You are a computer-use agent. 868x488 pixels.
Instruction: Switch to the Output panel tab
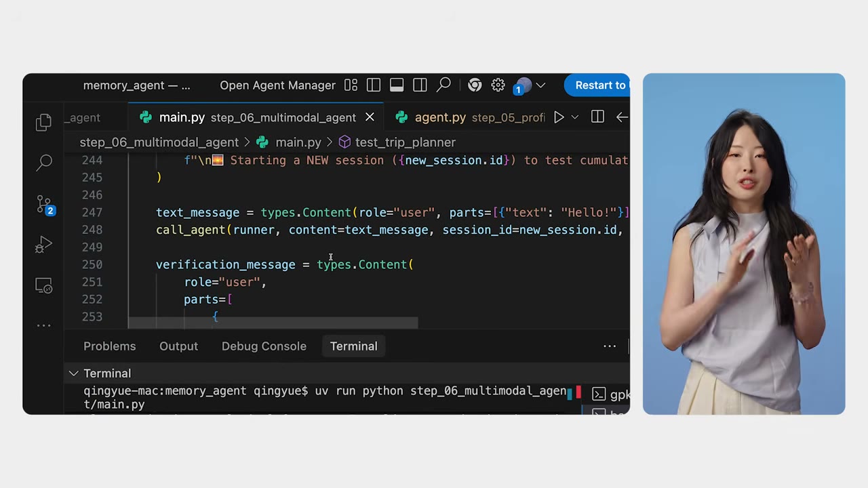(179, 346)
